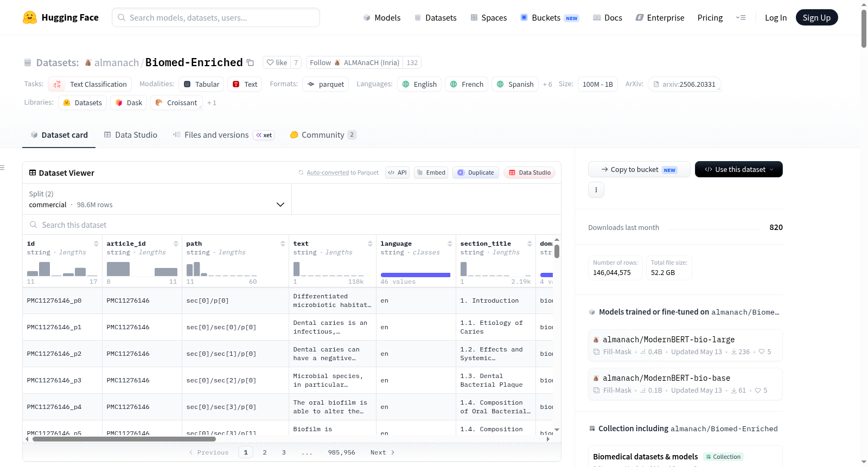Open the Pricing page

point(710,17)
